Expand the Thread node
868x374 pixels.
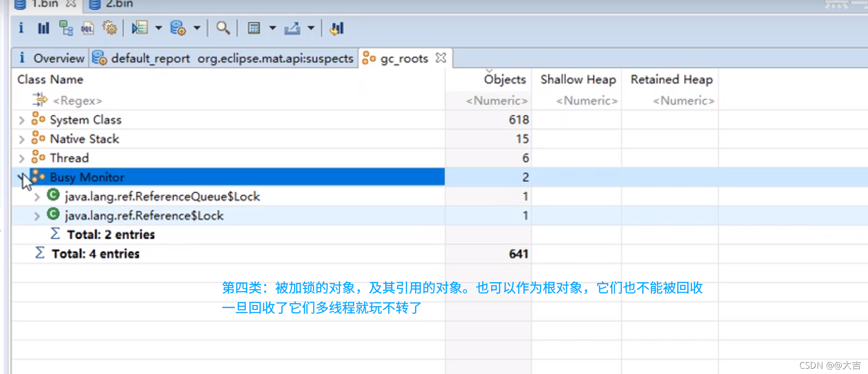point(21,158)
